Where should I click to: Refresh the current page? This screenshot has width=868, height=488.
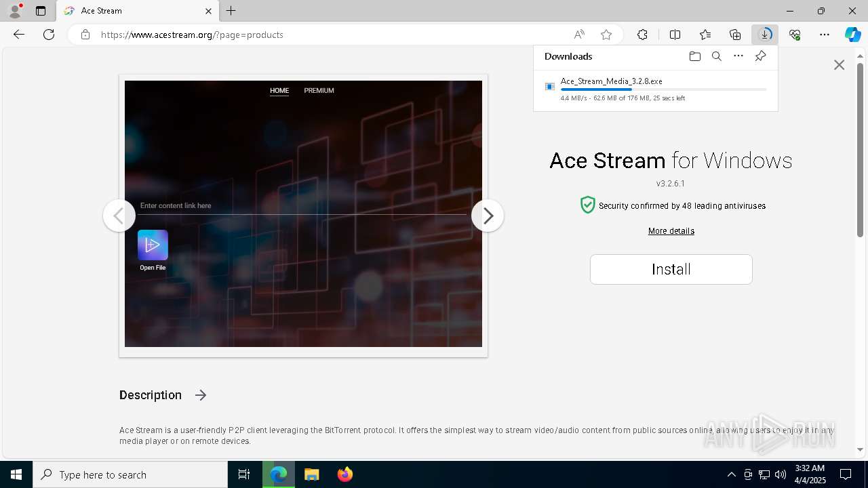[49, 35]
